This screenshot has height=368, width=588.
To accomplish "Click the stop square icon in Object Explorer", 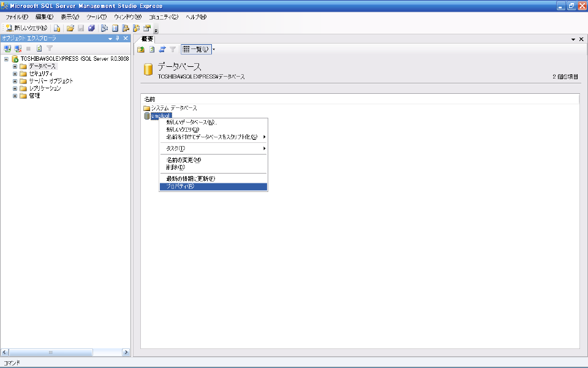I will click(29, 48).
